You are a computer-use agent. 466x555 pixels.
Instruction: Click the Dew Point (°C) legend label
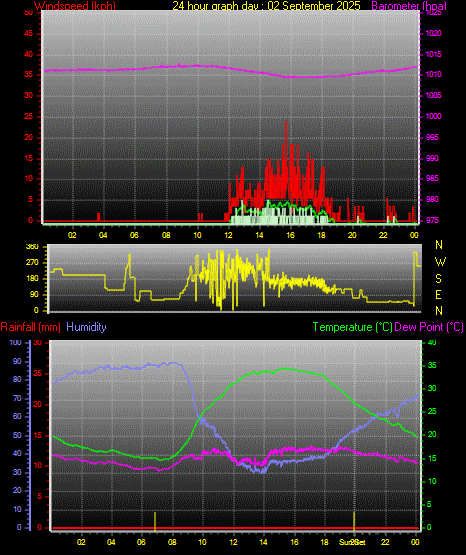click(x=429, y=327)
